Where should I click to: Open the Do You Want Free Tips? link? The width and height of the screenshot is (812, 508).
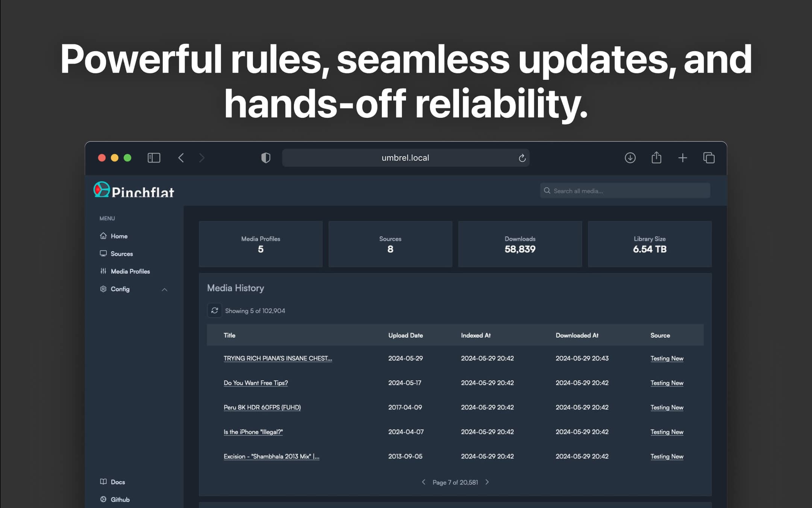coord(256,383)
